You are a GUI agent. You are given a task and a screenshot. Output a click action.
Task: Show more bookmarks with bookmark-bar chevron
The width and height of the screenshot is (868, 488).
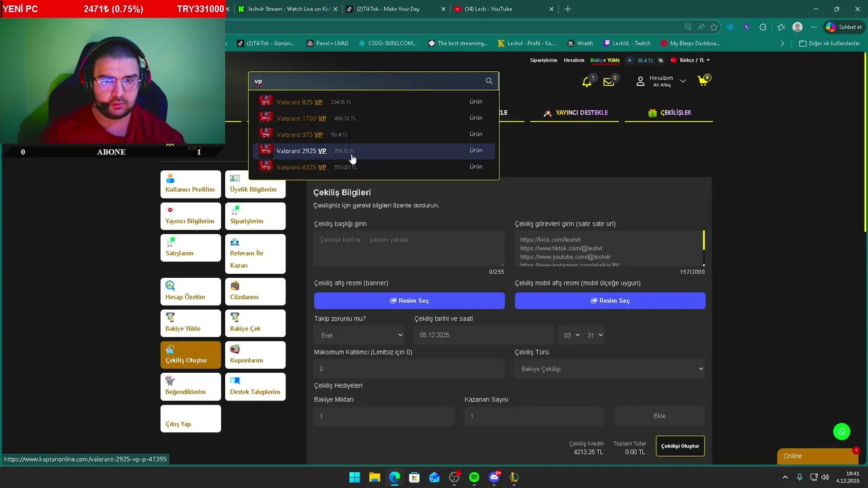782,43
